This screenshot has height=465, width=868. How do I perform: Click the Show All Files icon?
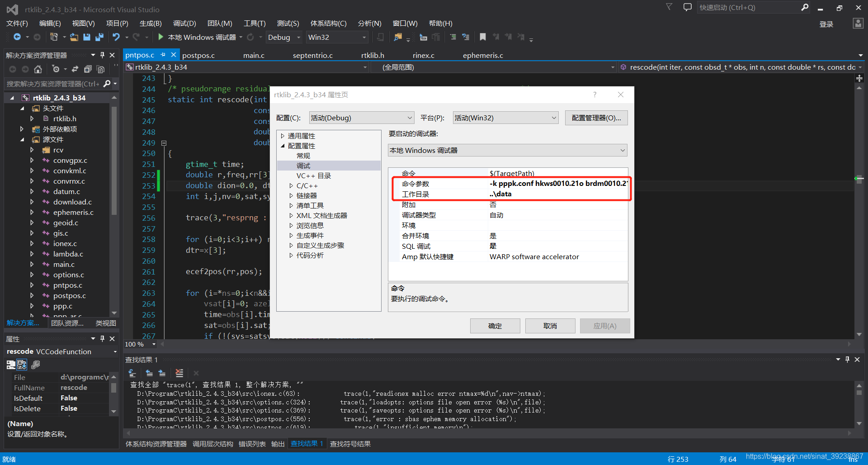point(101,69)
